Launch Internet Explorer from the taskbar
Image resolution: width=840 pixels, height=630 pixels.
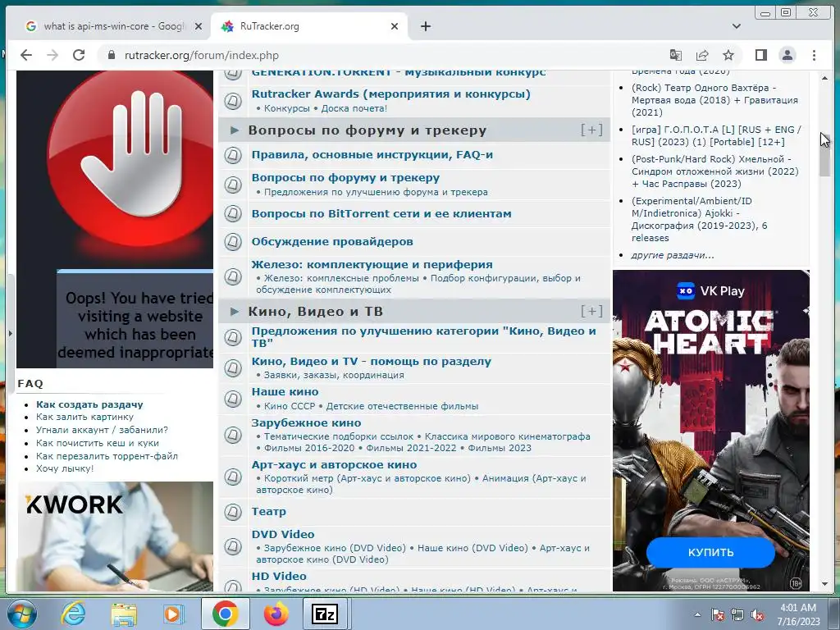point(73,614)
